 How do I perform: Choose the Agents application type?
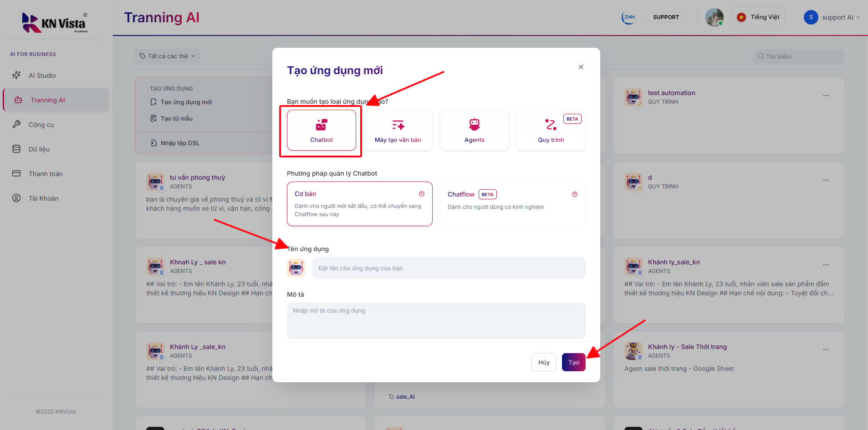[x=474, y=131]
